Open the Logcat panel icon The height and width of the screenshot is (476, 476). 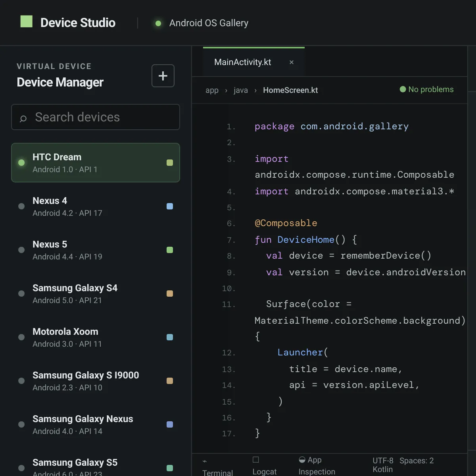click(256, 460)
